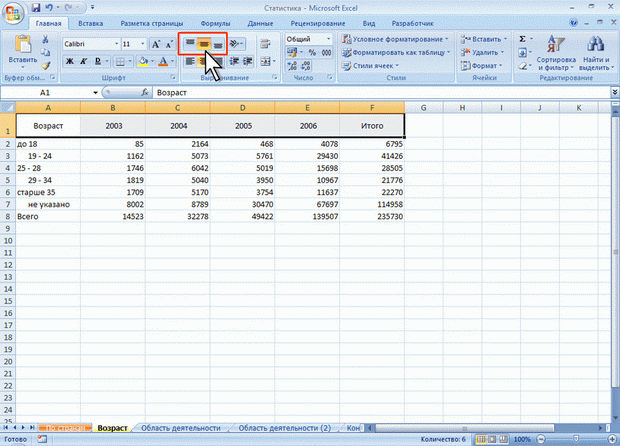Switch to Normal view in status bar
Image resolution: width=620 pixels, height=446 pixels.
click(481, 439)
